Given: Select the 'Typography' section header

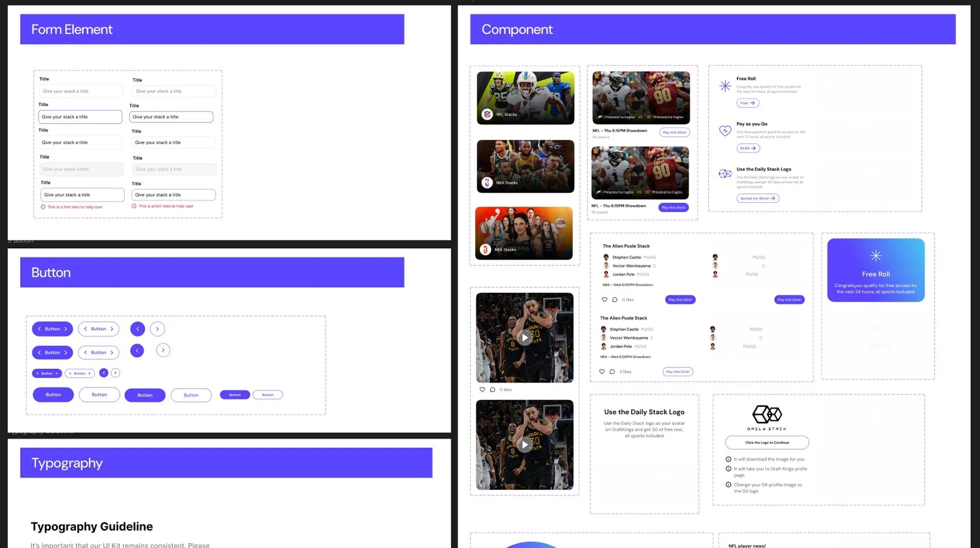Looking at the screenshot, I should click(226, 463).
